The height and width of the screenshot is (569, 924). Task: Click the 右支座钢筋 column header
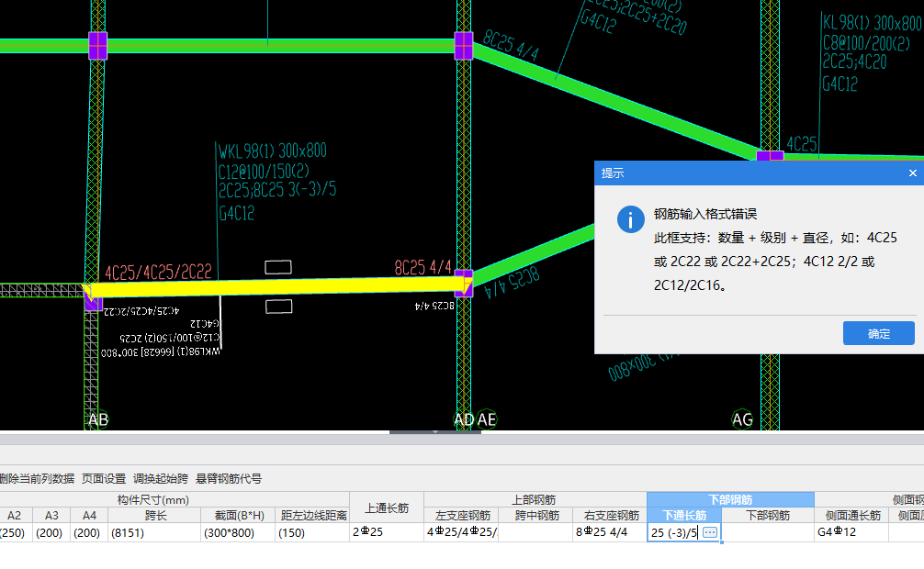point(611,516)
